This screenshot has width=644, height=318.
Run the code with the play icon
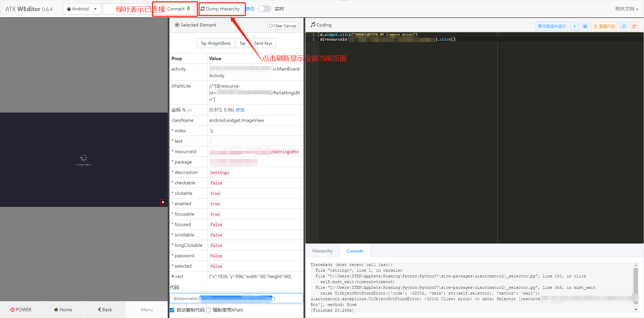[574, 26]
